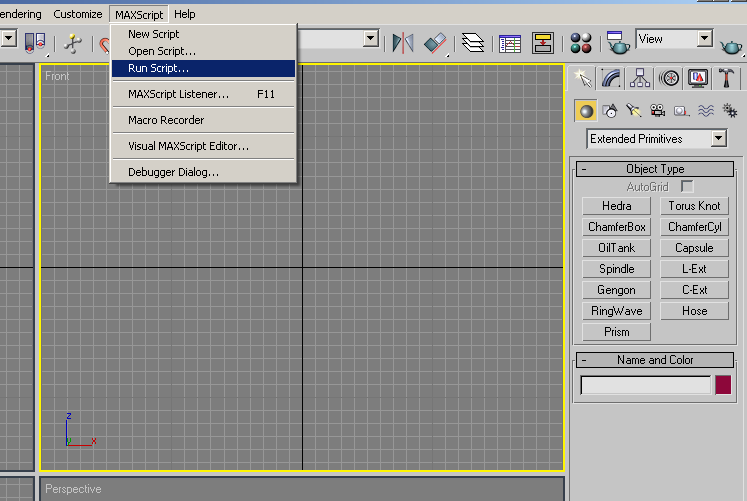Viewport: 747px width, 501px height.
Task: Click Quick Render teapot icon
Action: pyautogui.click(x=731, y=47)
